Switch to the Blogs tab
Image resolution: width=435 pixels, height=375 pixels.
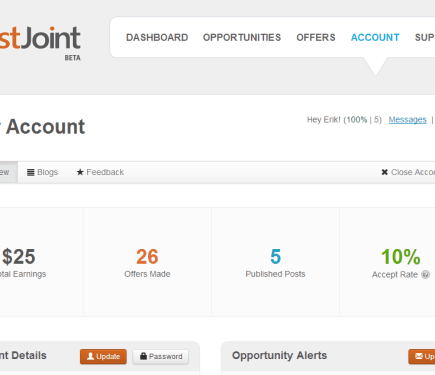pos(42,172)
